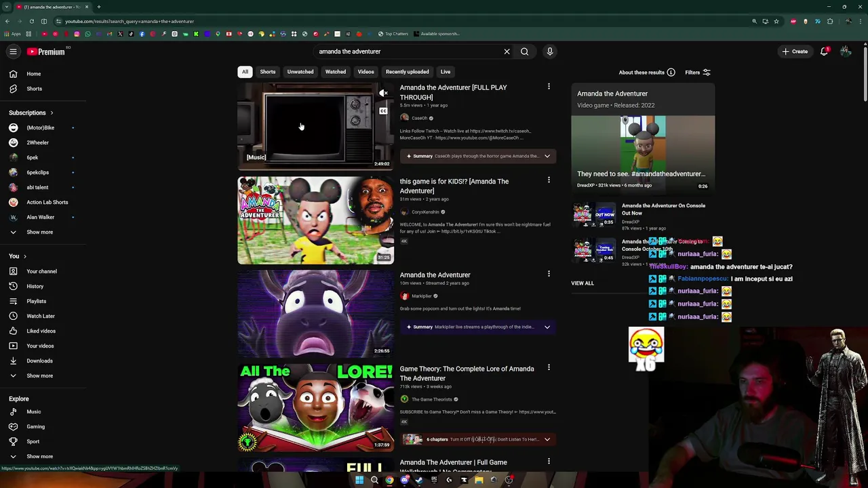Viewport: 868px width, 488px height.
Task: Select the Unwatched filter chip
Action: pos(300,72)
